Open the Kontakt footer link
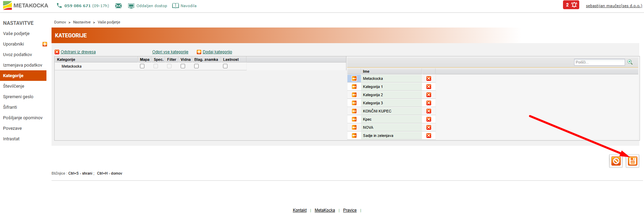Viewport: 644px width, 213px height. pyautogui.click(x=300, y=210)
